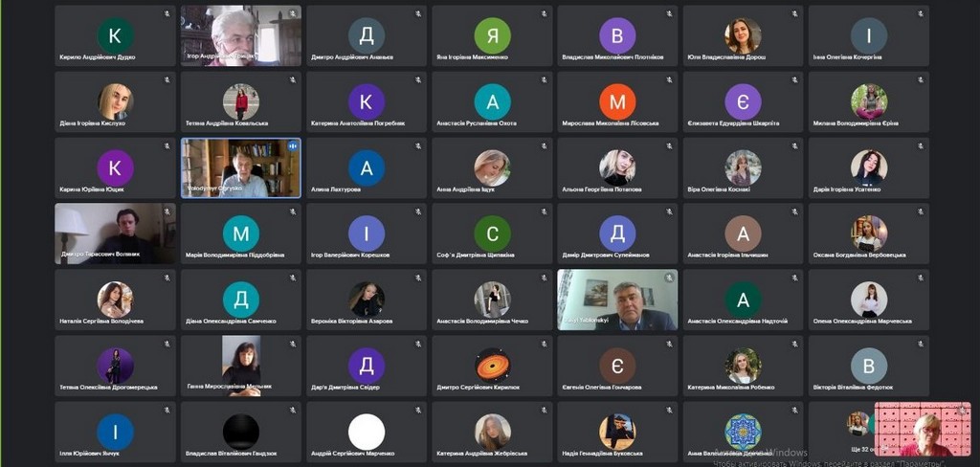980x467 pixels.
Task: Click muted mic icon on Яна Максименко's tile
Action: click(x=544, y=13)
